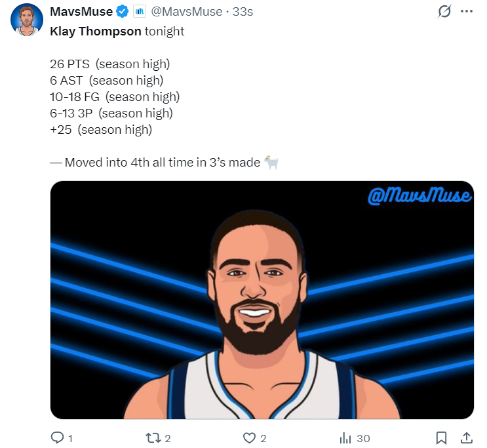Open the three-dot More options menu
This screenshot has width=487, height=448.
(x=466, y=12)
